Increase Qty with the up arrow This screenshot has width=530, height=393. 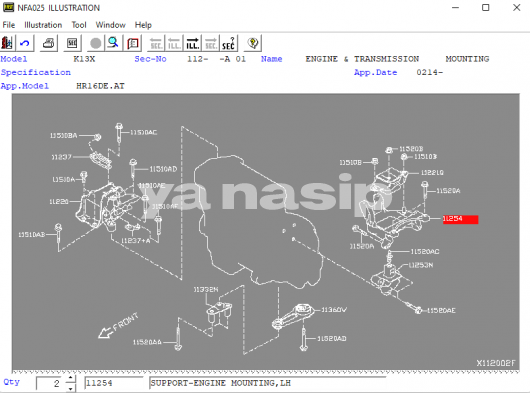(x=70, y=378)
